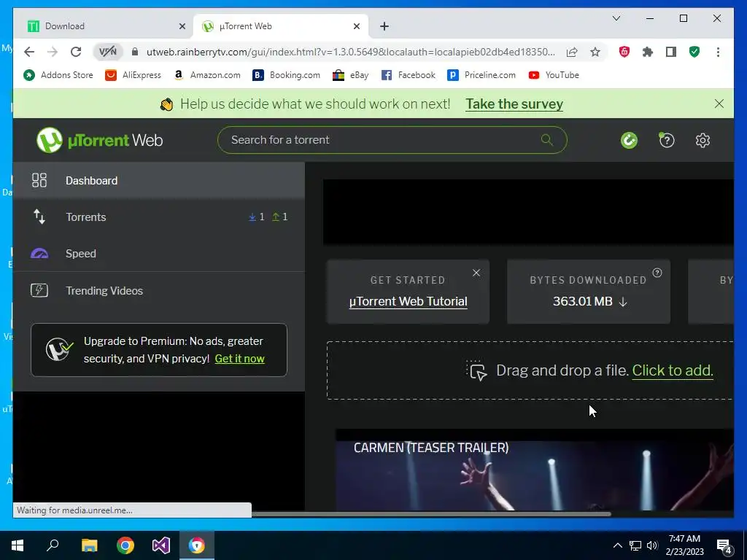This screenshot has width=747, height=560.
Task: Click the Bytes Downloaded help icon
Action: (x=657, y=273)
